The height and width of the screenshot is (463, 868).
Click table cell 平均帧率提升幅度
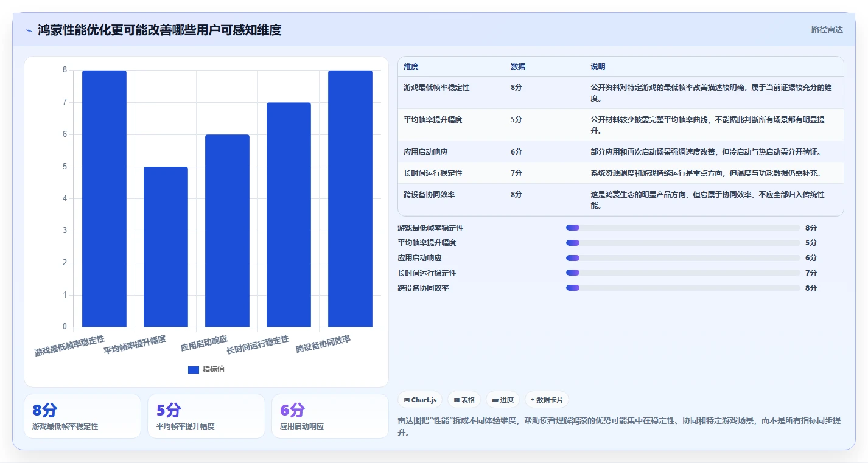(433, 120)
